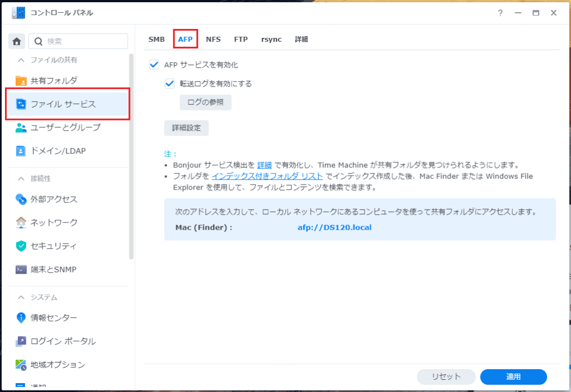Select the 情報センター sidebar label
The image size is (571, 392).
click(x=54, y=318)
